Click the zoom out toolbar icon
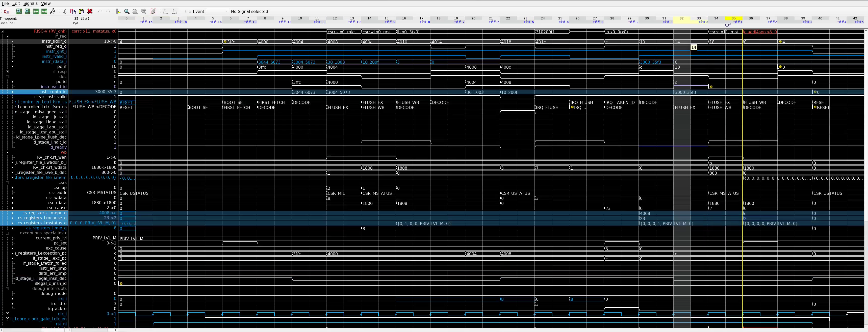This screenshot has width=868, height=332. tap(27, 11)
